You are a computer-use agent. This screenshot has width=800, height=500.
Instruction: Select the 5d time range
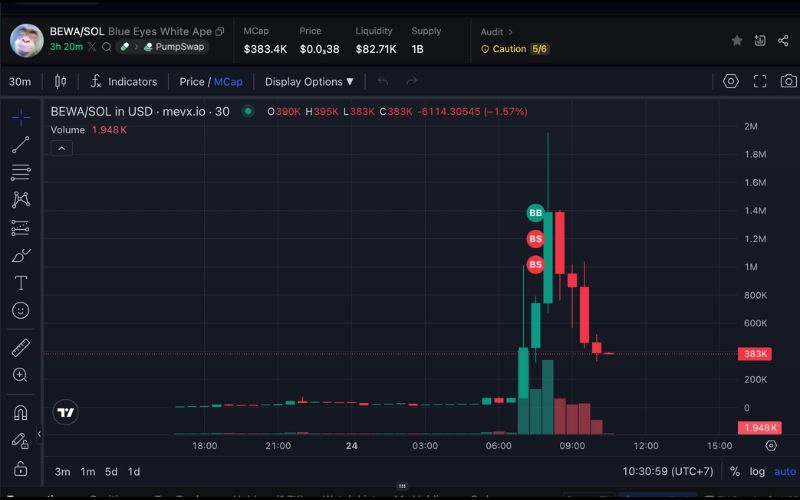tap(111, 472)
